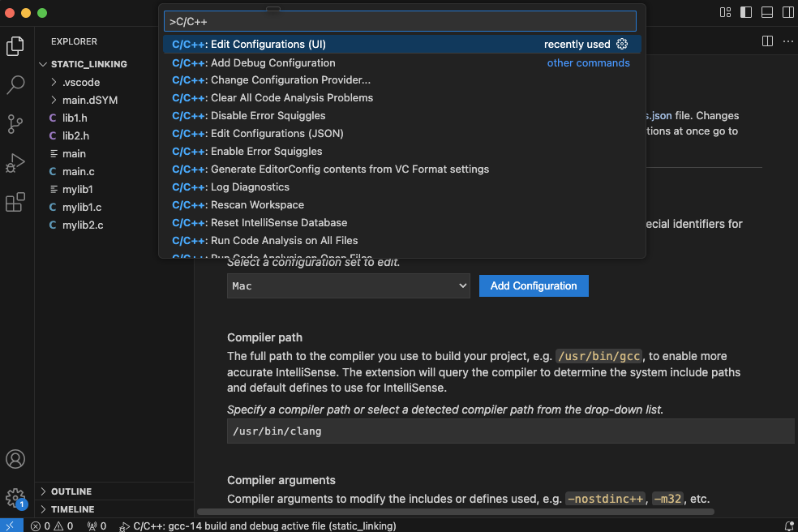The image size is (798, 532).
Task: Click the Add Configuration button
Action: [x=534, y=285]
